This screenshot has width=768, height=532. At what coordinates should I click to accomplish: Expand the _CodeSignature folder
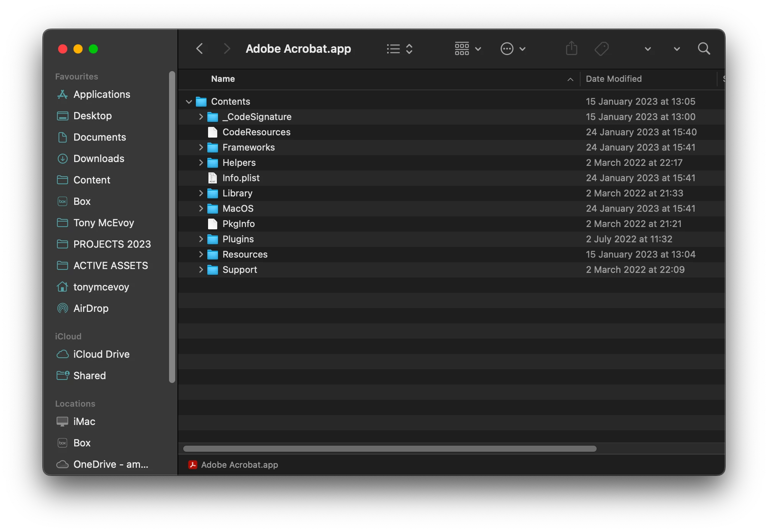pyautogui.click(x=201, y=117)
